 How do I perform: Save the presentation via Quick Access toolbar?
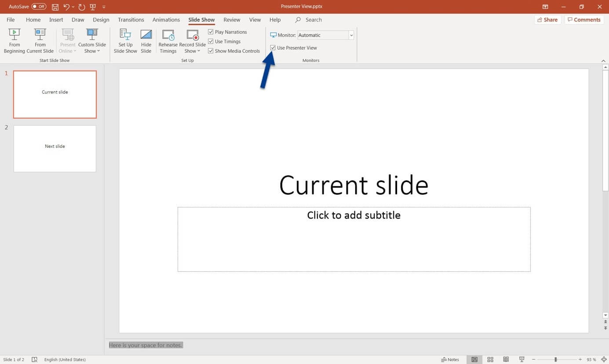point(55,6)
